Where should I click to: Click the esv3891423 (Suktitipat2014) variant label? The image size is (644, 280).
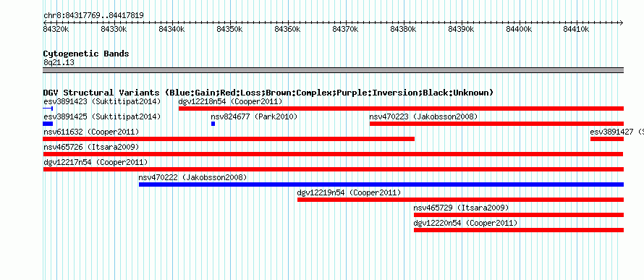[x=102, y=101]
